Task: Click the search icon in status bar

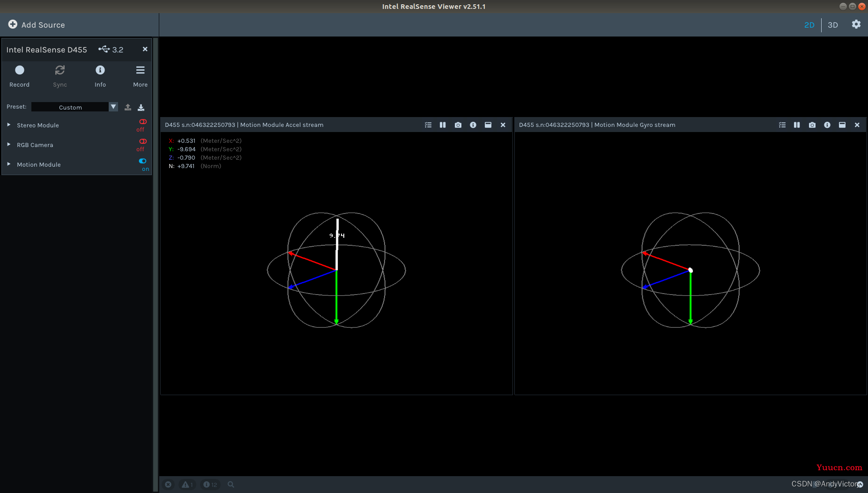Action: click(x=231, y=485)
